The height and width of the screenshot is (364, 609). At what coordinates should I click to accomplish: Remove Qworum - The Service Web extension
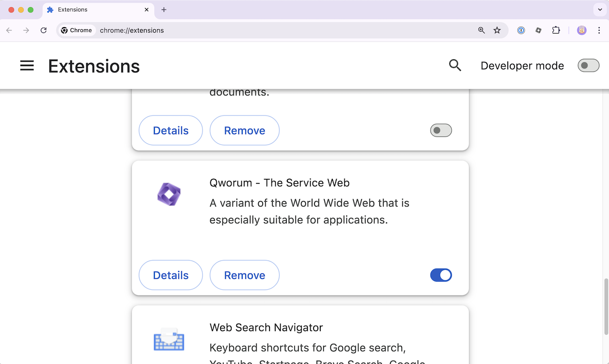(x=245, y=275)
